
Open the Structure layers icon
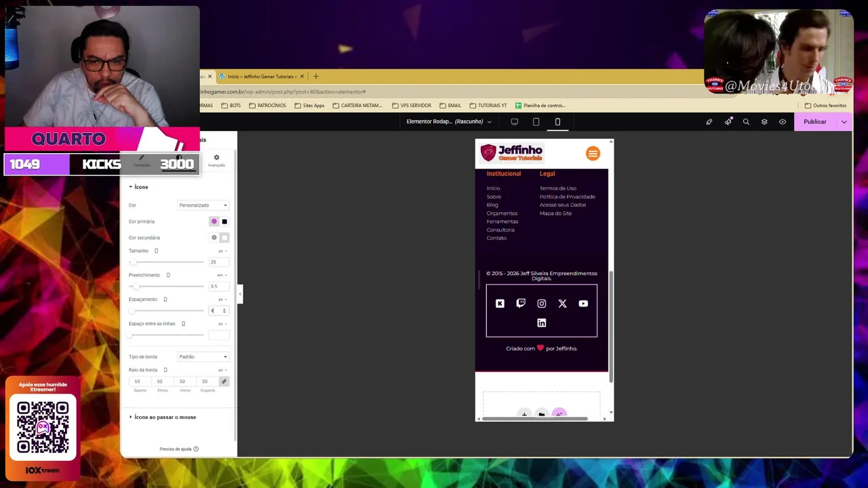pos(764,122)
